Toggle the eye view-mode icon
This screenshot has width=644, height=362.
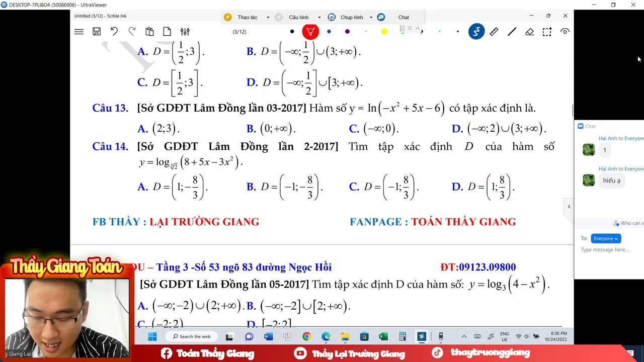coord(565,32)
